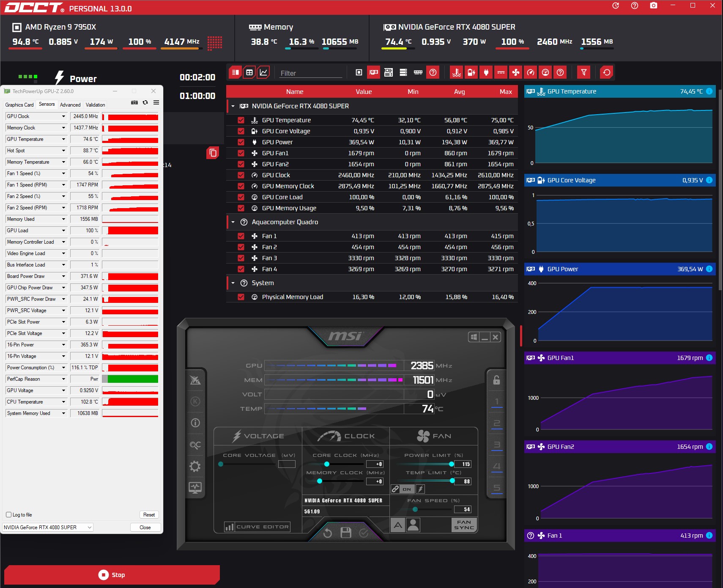Click the copy icon beside the timer

(x=213, y=153)
